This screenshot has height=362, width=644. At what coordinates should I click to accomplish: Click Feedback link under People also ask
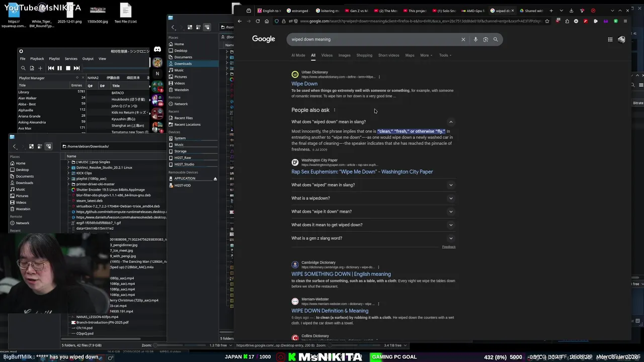[449, 247]
